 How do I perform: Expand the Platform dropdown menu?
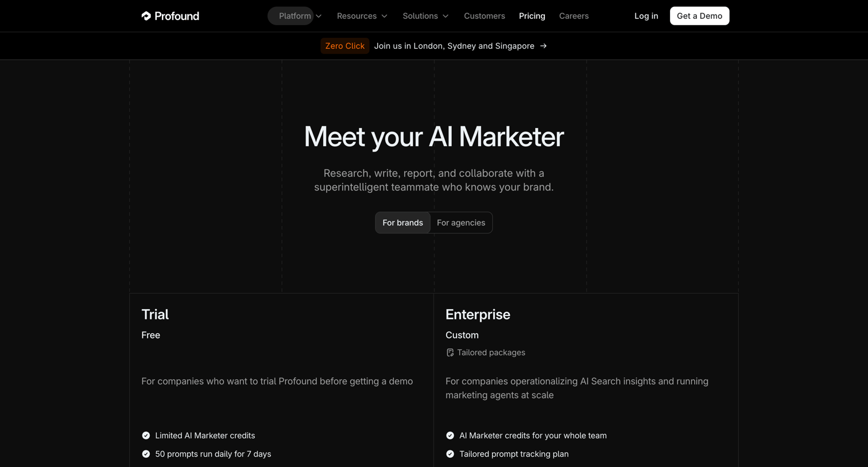tap(300, 16)
